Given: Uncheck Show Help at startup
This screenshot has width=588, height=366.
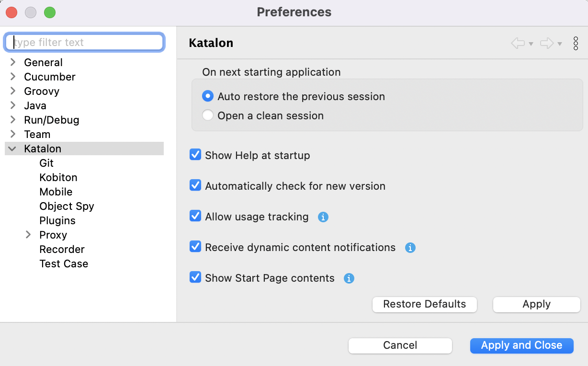Looking at the screenshot, I should coord(195,155).
